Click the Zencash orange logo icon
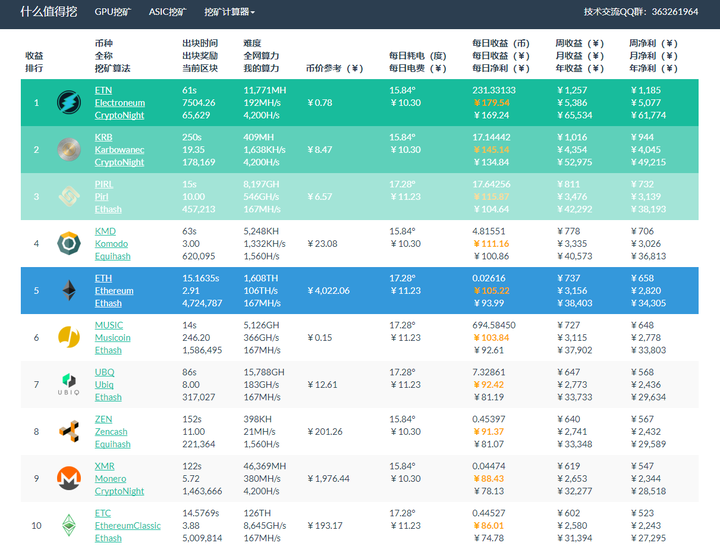The image size is (720, 549). 69,431
